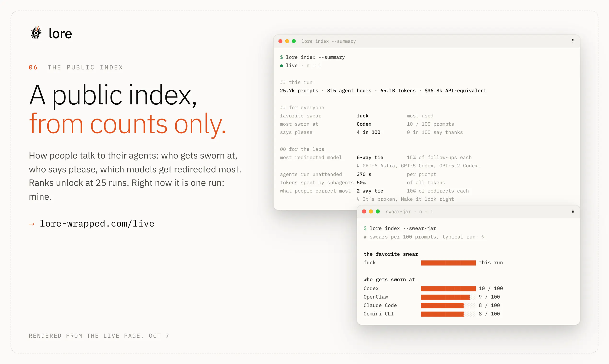Click the 'Codex' value beside most sworn at
Screen dimensions: 609x364
pos(364,124)
